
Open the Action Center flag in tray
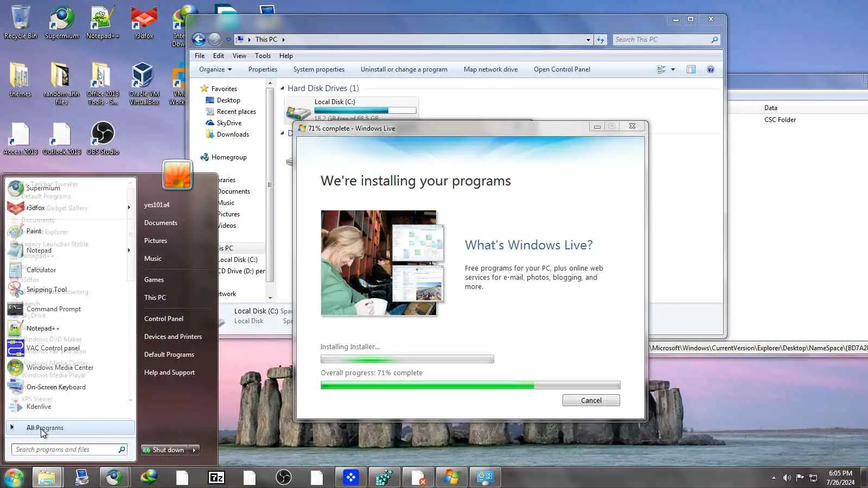[800, 478]
